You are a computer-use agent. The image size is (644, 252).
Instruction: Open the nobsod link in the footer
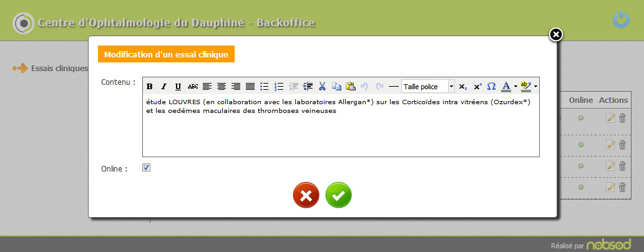pos(608,245)
